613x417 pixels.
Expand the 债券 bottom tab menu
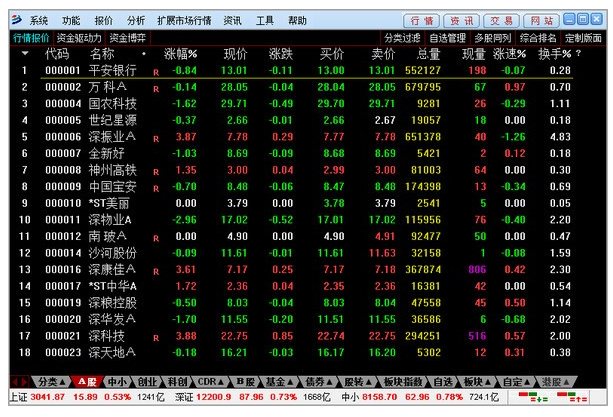click(x=330, y=382)
